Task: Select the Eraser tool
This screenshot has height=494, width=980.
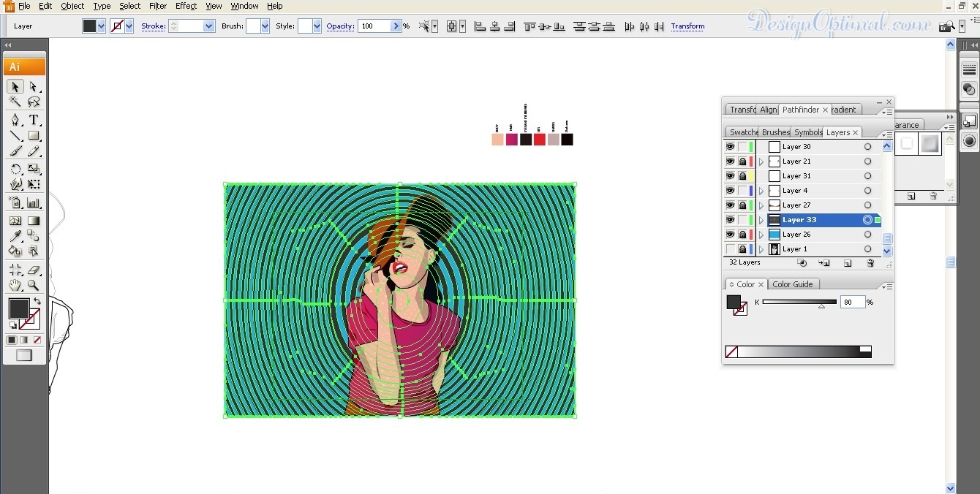Action: point(34,270)
